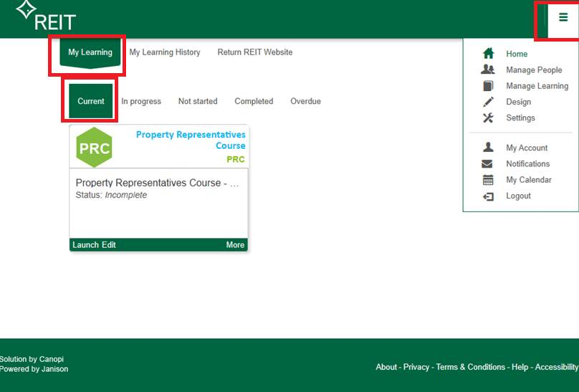579x392 pixels.
Task: Open the Help footer link
Action: (520, 367)
